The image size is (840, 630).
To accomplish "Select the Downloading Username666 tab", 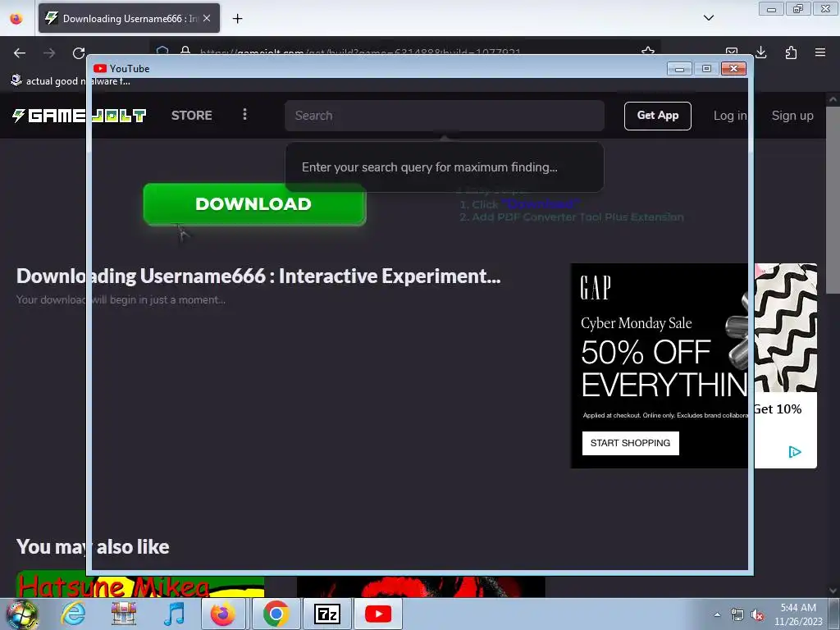I will pyautogui.click(x=129, y=18).
